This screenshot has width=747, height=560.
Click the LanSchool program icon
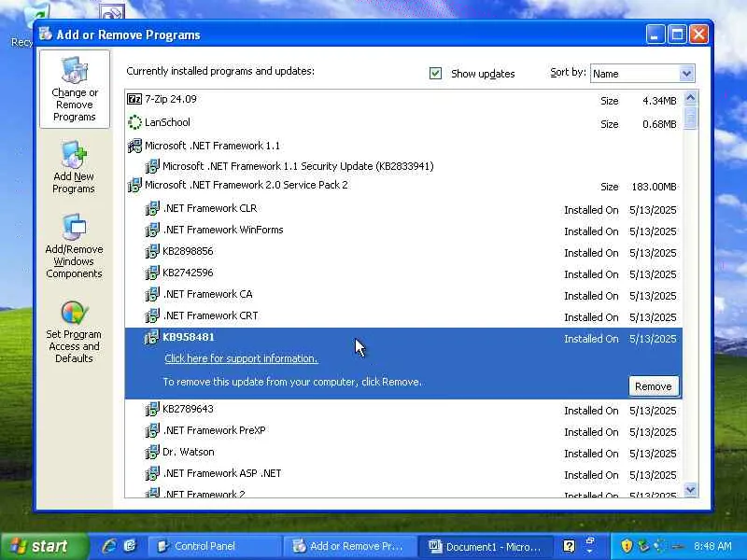point(134,122)
